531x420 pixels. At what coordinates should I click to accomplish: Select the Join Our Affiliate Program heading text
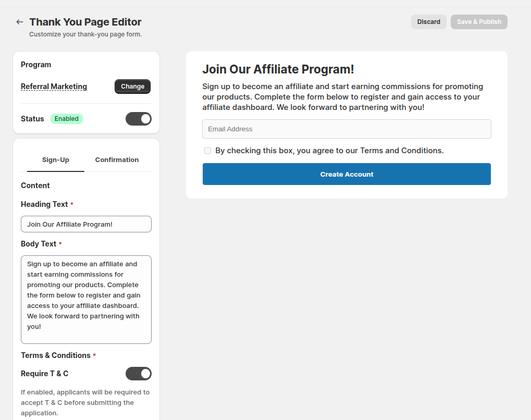pyautogui.click(x=278, y=69)
